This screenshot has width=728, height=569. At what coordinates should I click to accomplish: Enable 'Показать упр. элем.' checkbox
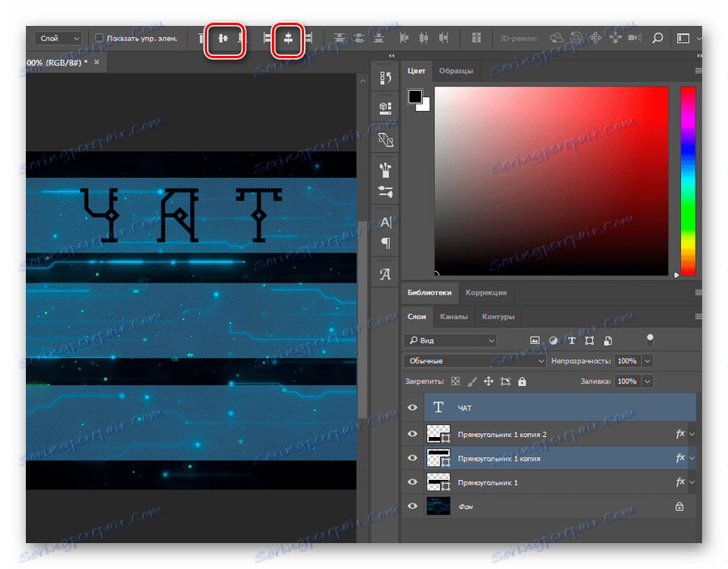click(x=99, y=37)
